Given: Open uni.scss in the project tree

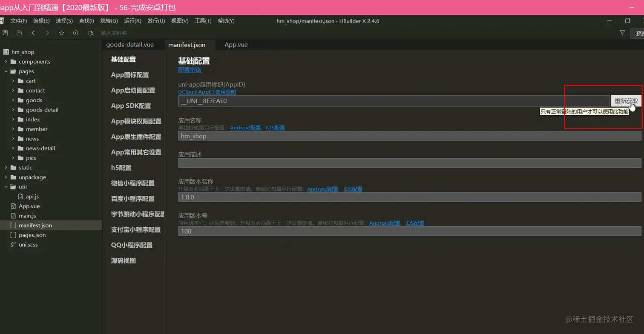Looking at the screenshot, I should tap(28, 245).
